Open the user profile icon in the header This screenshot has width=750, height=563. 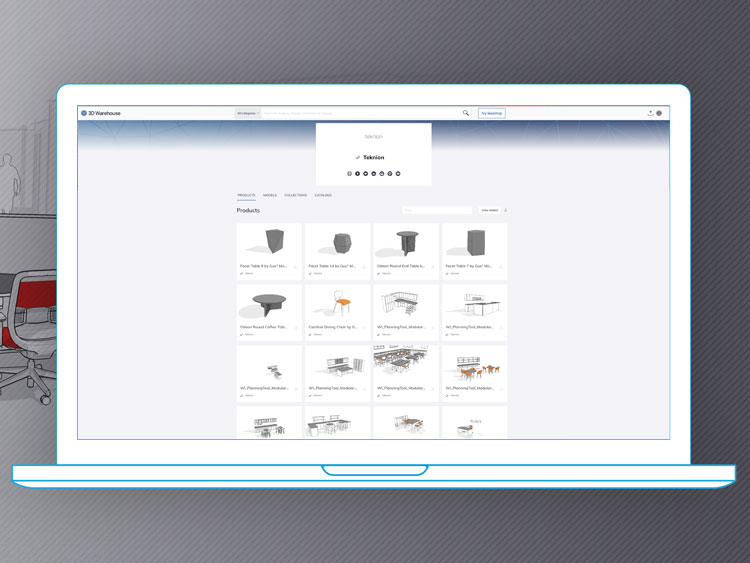[659, 113]
